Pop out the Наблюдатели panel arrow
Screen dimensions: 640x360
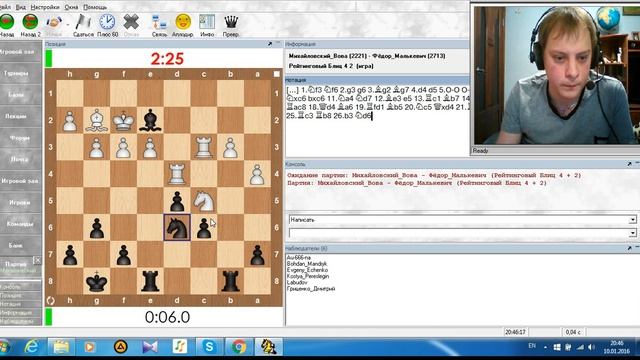(629, 248)
